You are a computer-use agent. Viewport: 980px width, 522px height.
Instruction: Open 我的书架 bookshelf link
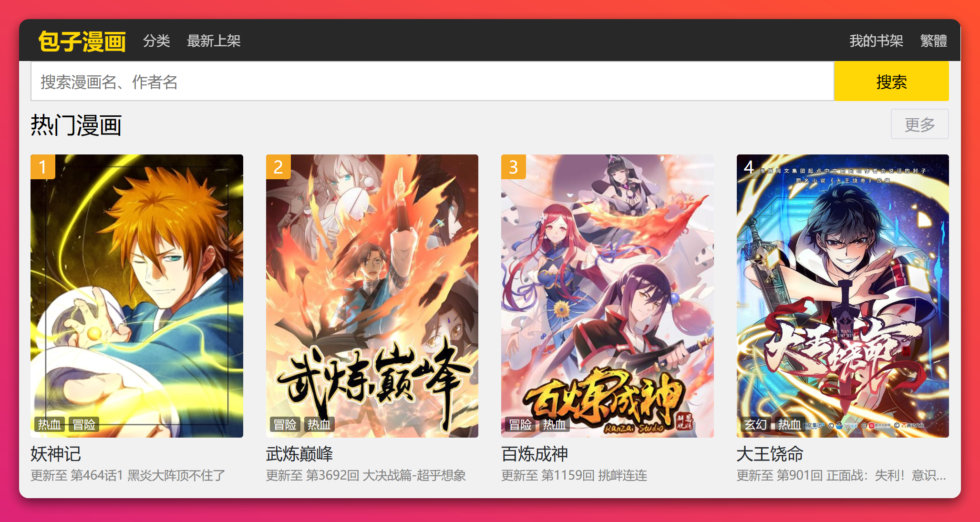pyautogui.click(x=876, y=41)
